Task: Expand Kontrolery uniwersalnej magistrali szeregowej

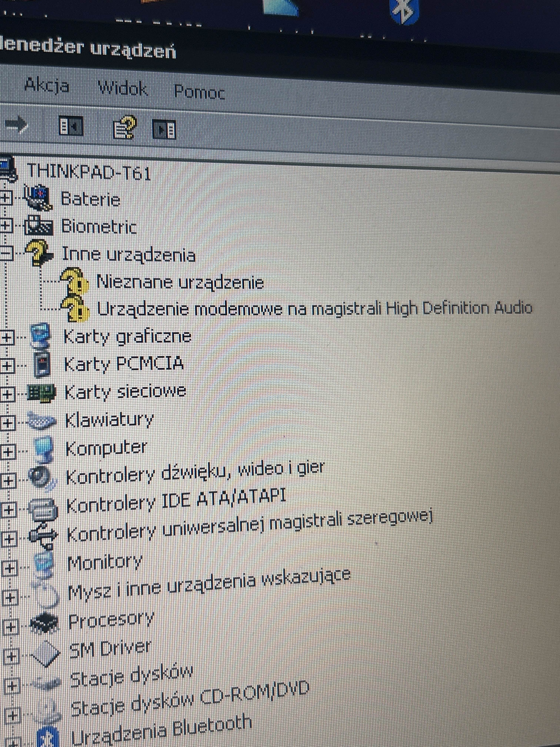Action: click(9, 539)
